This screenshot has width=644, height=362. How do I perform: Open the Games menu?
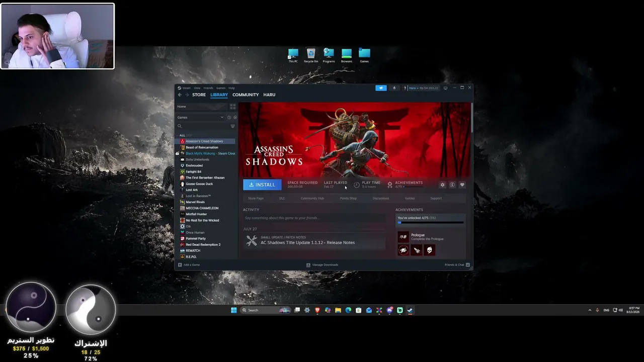pos(221,88)
